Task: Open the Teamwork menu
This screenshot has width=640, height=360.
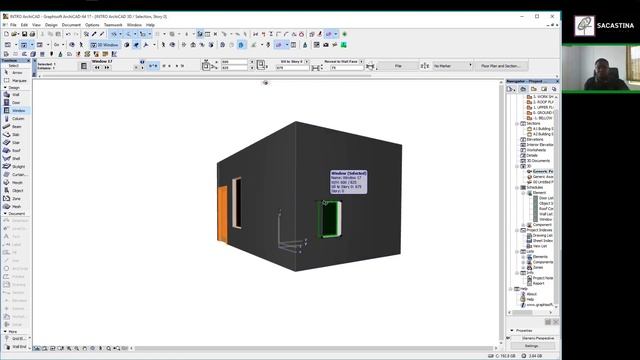Action: 113,25
